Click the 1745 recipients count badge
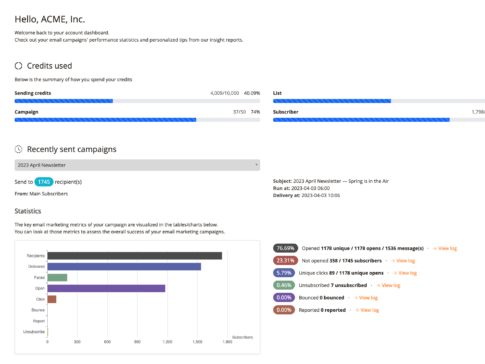The height and width of the screenshot is (364, 485). pos(44,182)
